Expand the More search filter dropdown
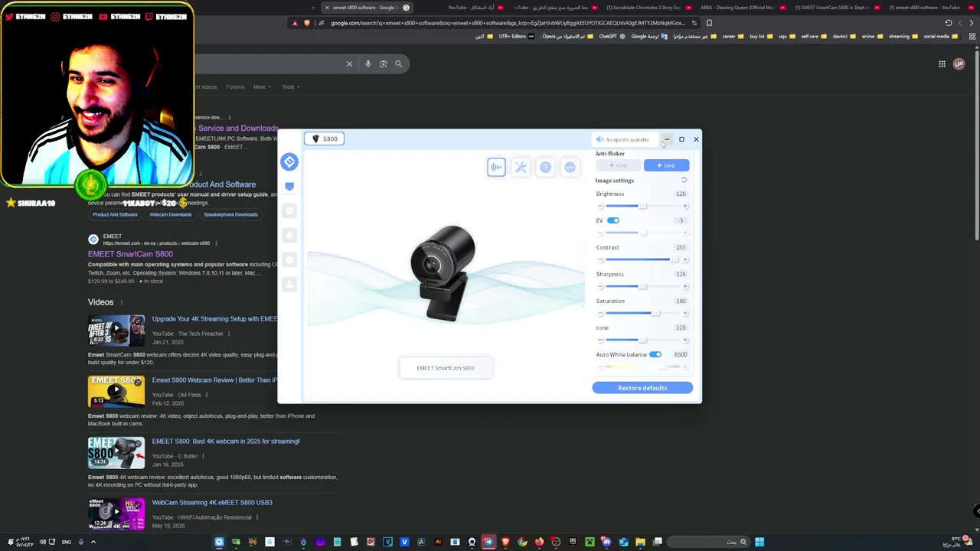The width and height of the screenshot is (980, 551). coord(262,86)
